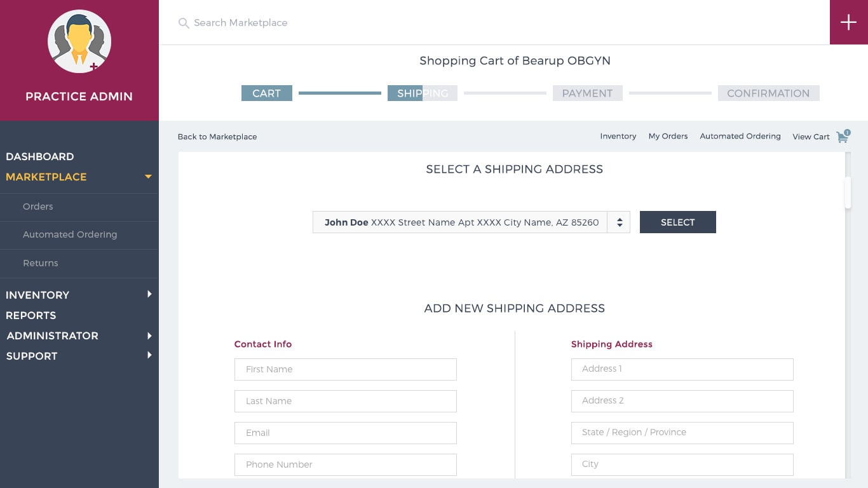Click the Practice Admin avatar
Image resolution: width=868 pixels, height=488 pixels.
coord(79,42)
